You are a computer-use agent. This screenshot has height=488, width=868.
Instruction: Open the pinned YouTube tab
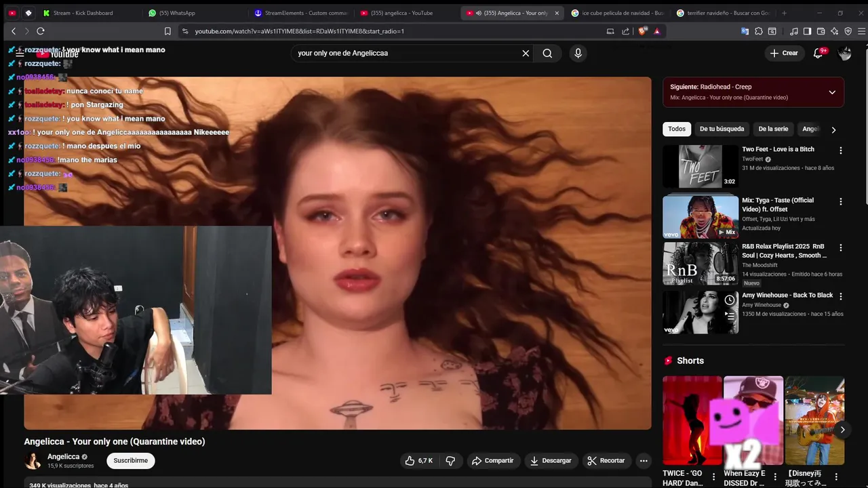[x=12, y=13]
